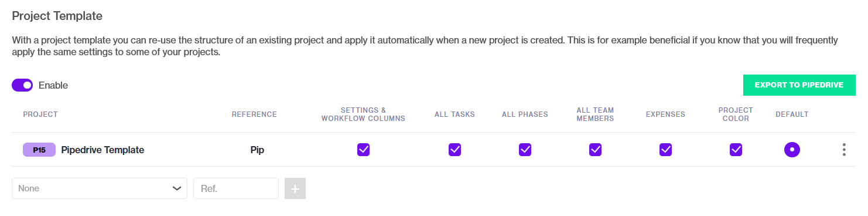Toggle the Enable project template switch
This screenshot has height=216, width=868.
pyautogui.click(x=22, y=85)
